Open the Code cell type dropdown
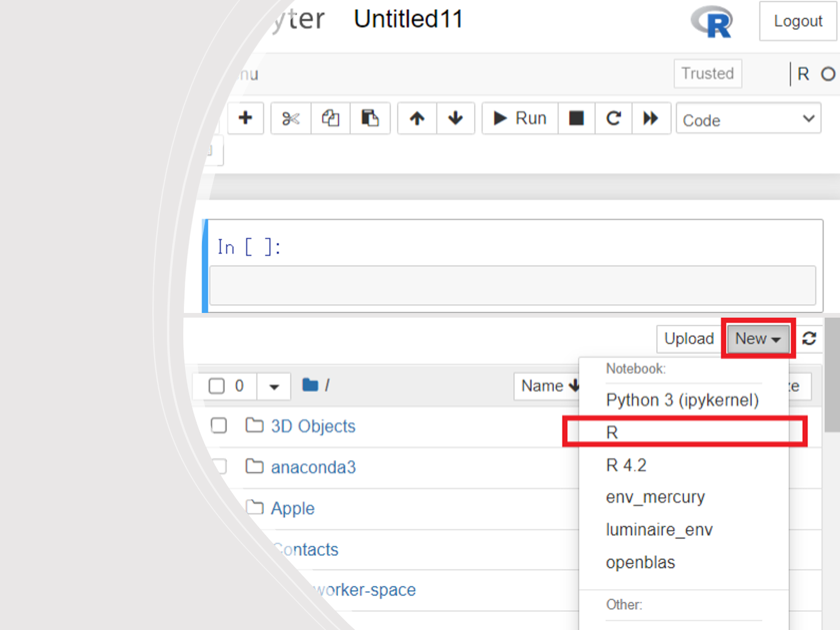Screen dimensions: 840x630 tap(748, 119)
